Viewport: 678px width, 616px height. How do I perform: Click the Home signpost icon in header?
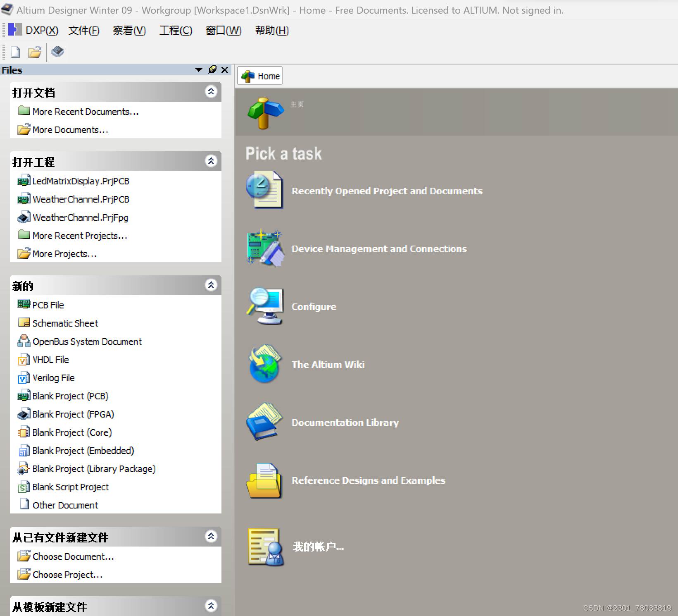click(x=265, y=113)
